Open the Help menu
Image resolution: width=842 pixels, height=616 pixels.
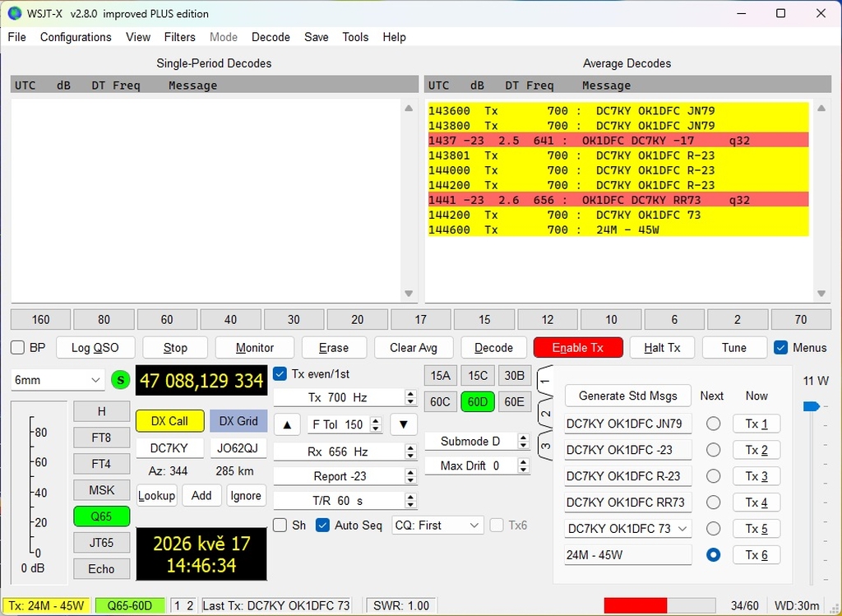(x=394, y=37)
